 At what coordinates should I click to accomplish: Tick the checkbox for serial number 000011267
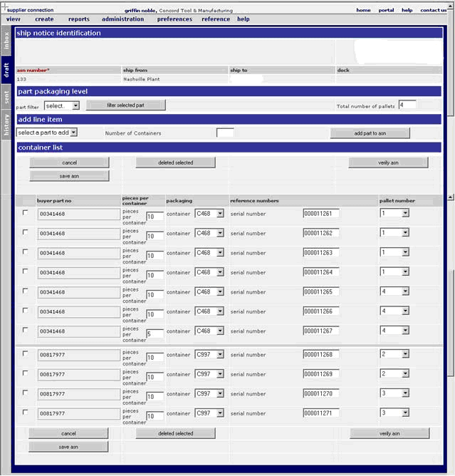pos(26,330)
